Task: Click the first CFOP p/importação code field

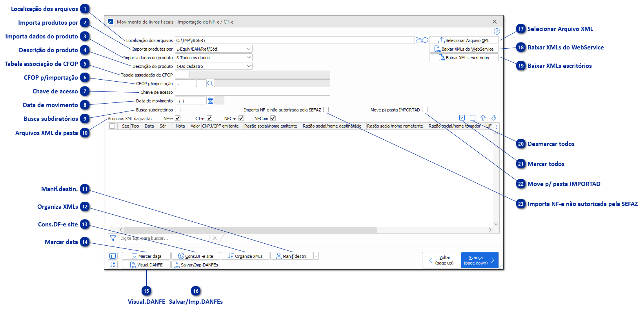Action: [x=185, y=83]
